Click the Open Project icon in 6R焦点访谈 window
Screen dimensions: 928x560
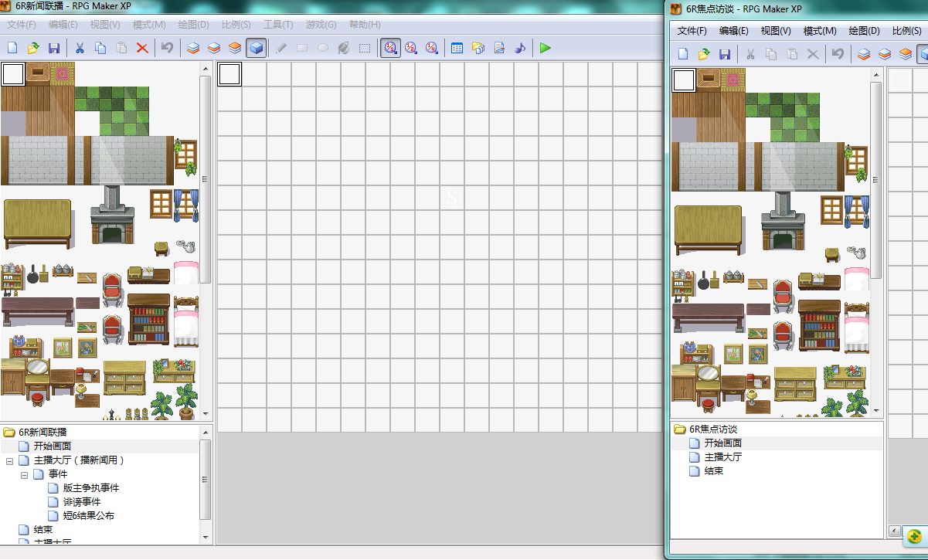(704, 54)
